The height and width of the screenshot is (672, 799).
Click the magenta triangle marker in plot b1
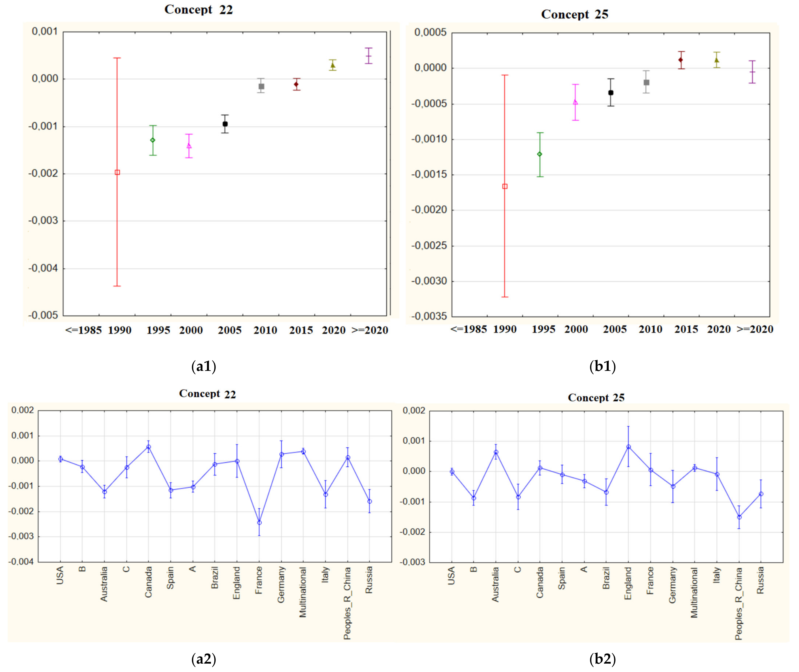575,102
